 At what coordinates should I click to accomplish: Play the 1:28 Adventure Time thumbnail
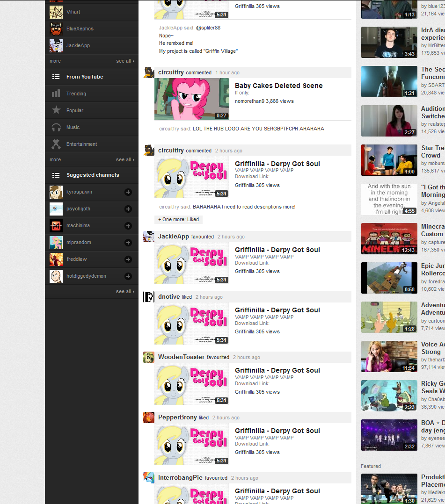[x=389, y=317]
